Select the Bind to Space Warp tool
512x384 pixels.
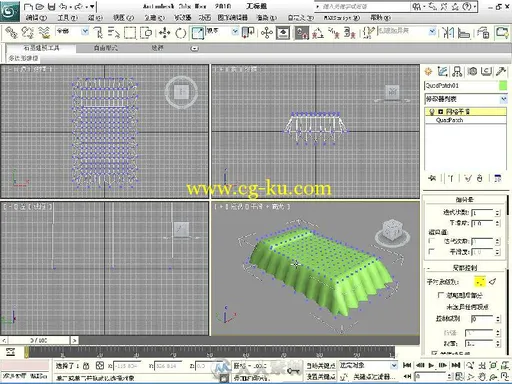tap(44, 33)
